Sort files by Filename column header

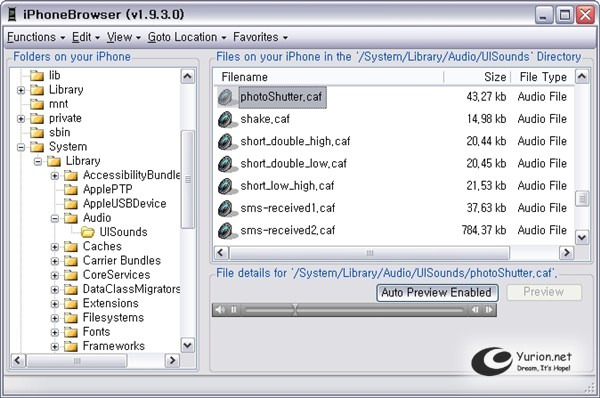coord(328,77)
